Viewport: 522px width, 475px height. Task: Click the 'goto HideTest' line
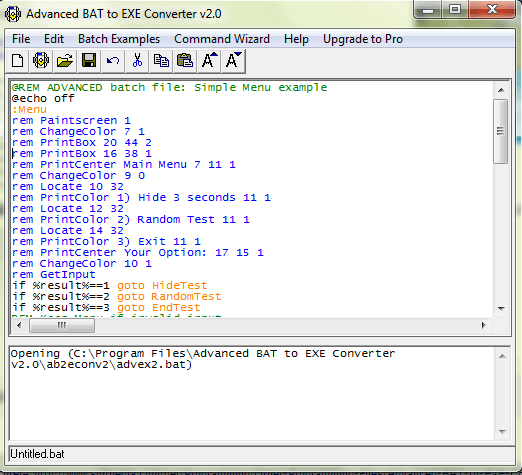click(x=110, y=286)
